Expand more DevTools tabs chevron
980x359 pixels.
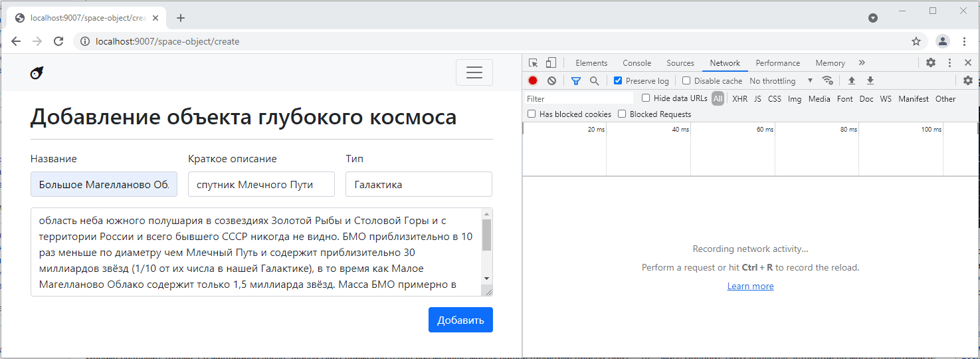click(862, 62)
